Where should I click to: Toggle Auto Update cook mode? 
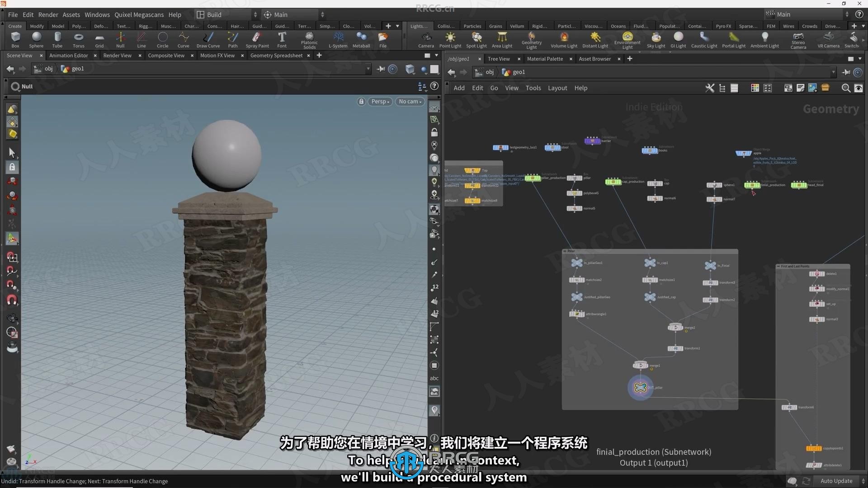(x=836, y=481)
